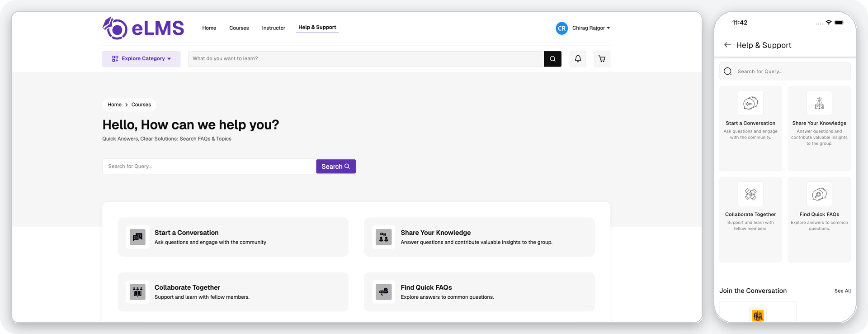The height and width of the screenshot is (334, 868).
Task: Click the desktop 'Collaborate Together' card title
Action: tap(188, 287)
